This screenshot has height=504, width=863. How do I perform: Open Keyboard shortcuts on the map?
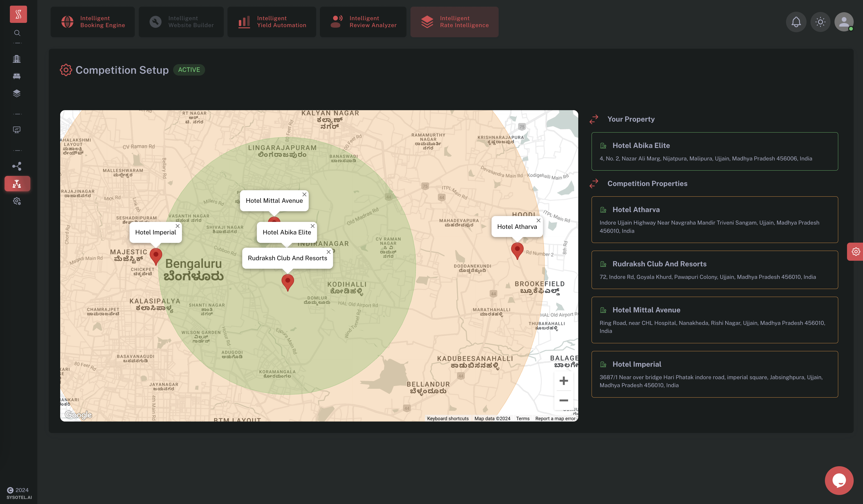[x=447, y=419]
